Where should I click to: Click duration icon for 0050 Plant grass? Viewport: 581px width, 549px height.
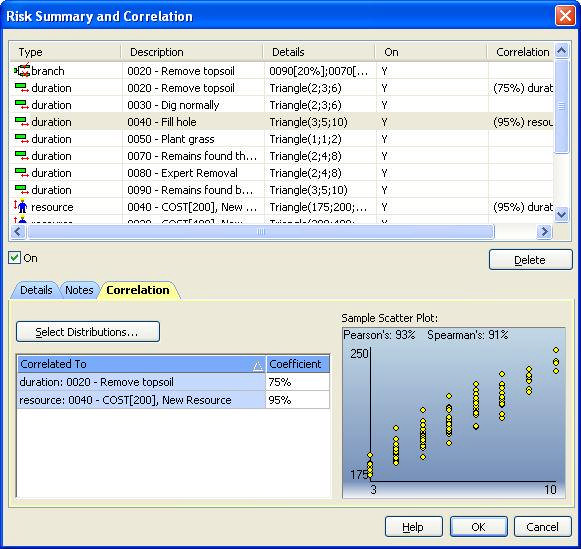point(21,139)
